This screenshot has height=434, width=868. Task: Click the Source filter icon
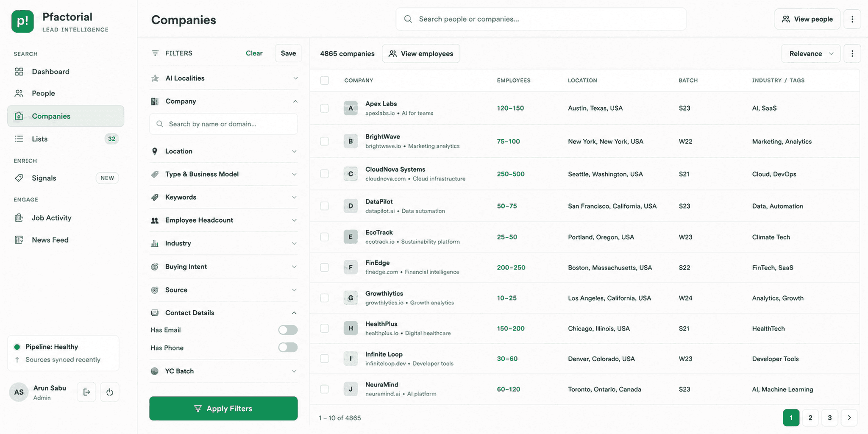coord(155,290)
